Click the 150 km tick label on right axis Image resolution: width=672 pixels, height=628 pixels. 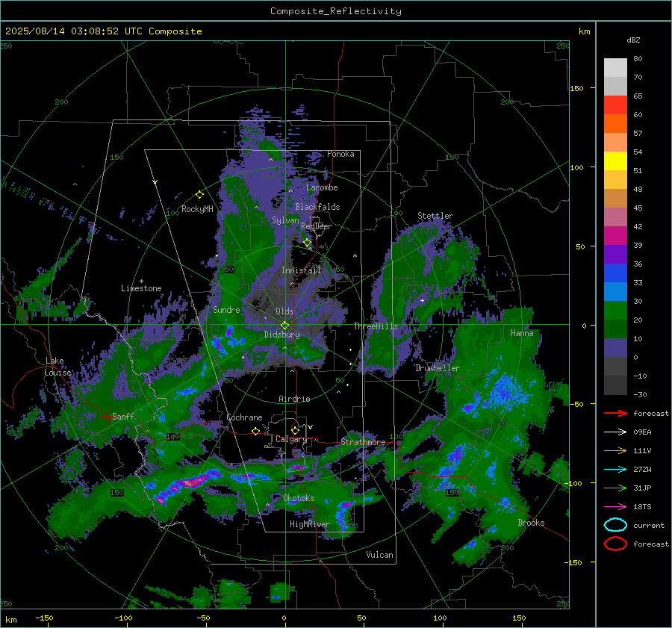[x=576, y=88]
